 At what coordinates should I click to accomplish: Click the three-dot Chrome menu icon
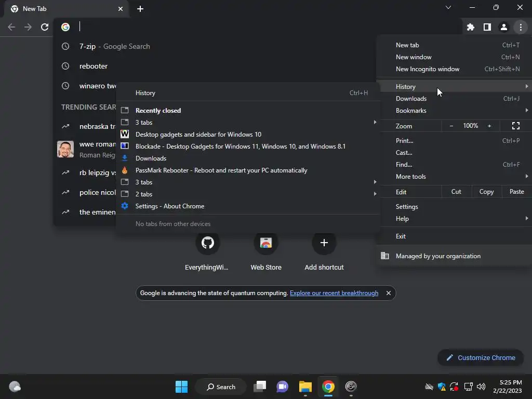click(x=521, y=27)
